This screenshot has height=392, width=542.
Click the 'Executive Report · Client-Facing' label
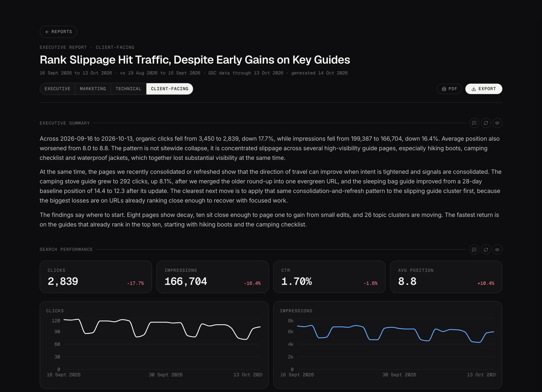click(x=87, y=47)
